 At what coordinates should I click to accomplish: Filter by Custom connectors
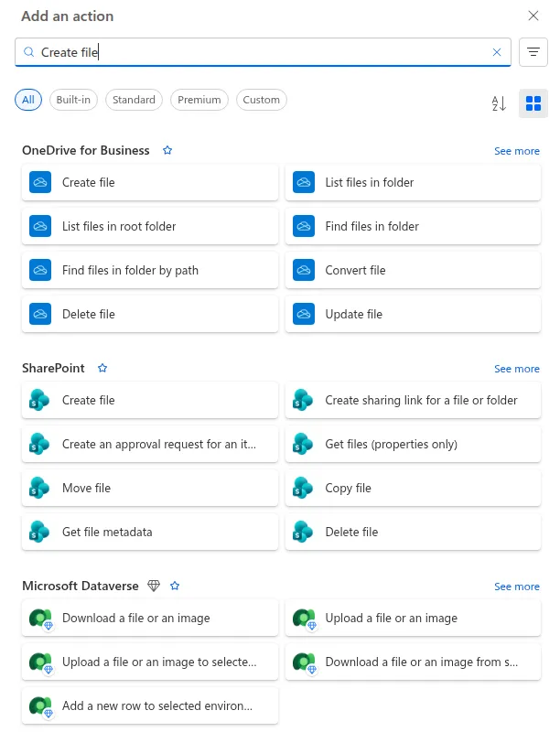(x=262, y=100)
